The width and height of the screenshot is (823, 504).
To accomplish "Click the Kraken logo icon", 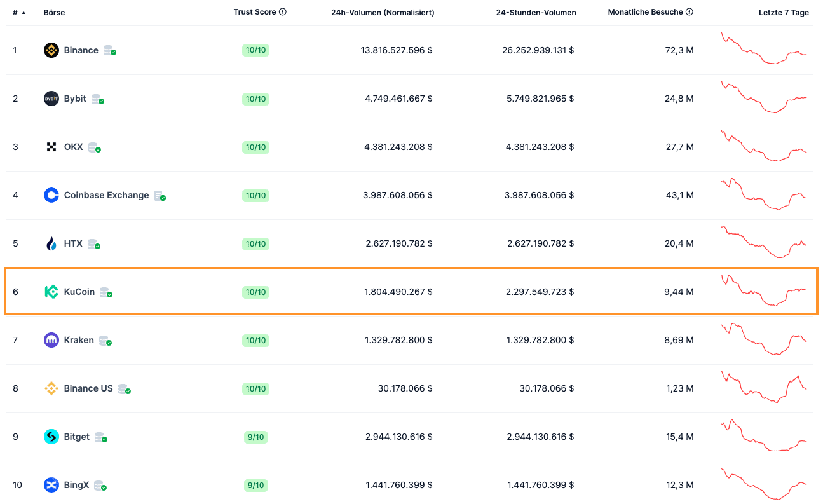I will [51, 340].
